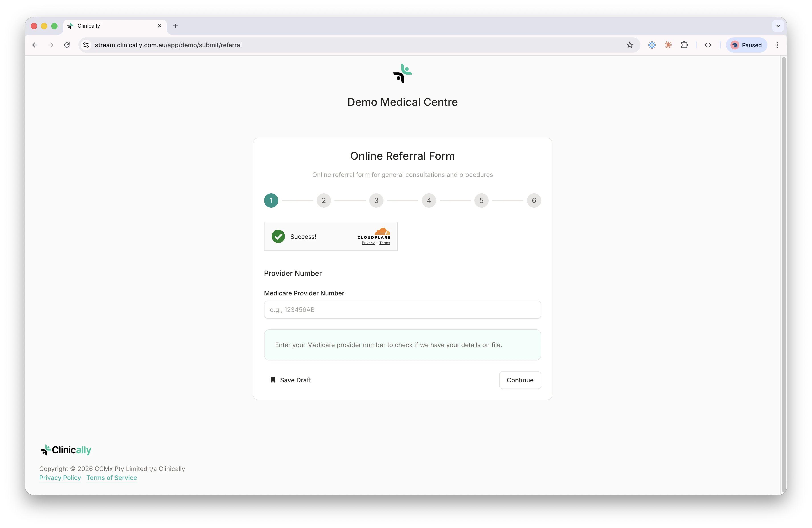Click the code brackets icon in the toolbar
The image size is (812, 528).
click(x=708, y=45)
